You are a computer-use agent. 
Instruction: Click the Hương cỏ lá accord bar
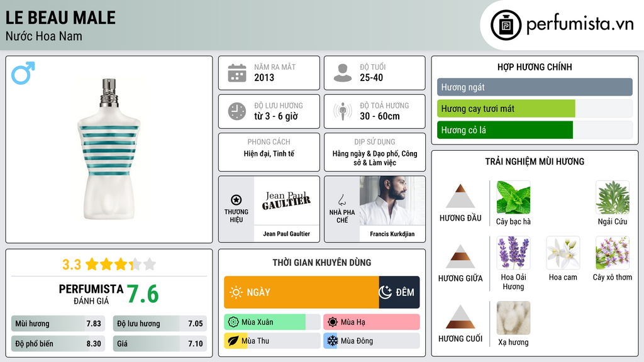pos(535,129)
